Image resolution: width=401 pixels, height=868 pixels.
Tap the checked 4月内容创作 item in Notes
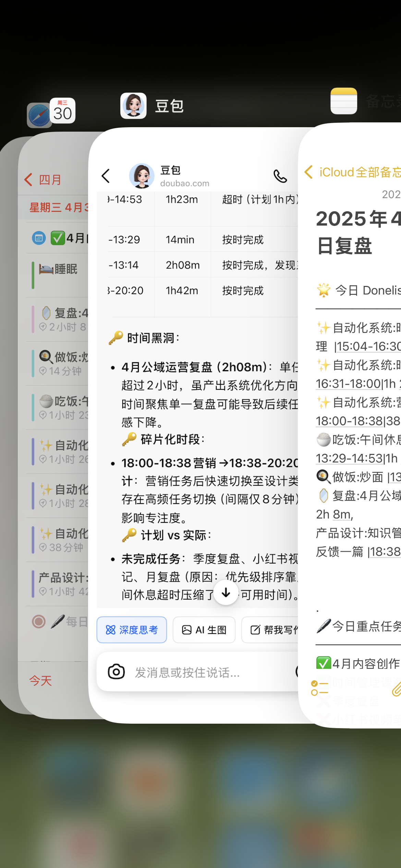(358, 663)
